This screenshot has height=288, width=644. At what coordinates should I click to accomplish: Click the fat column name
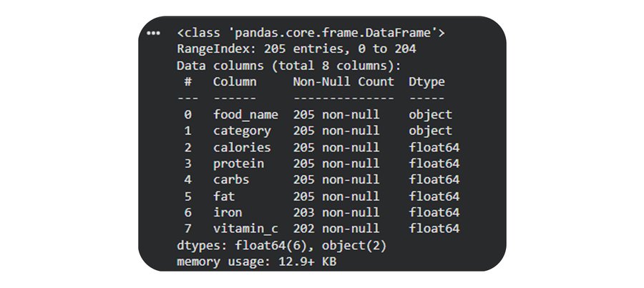[224, 197]
